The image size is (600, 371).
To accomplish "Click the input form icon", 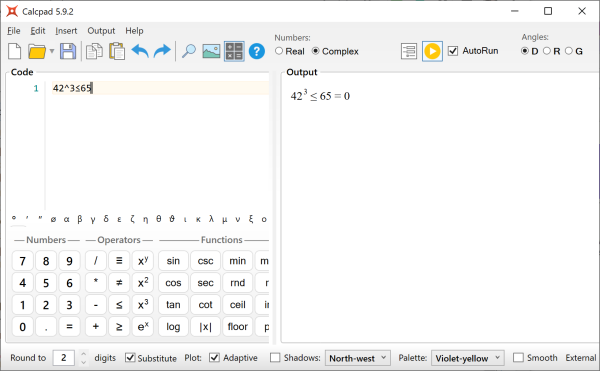I will (409, 51).
